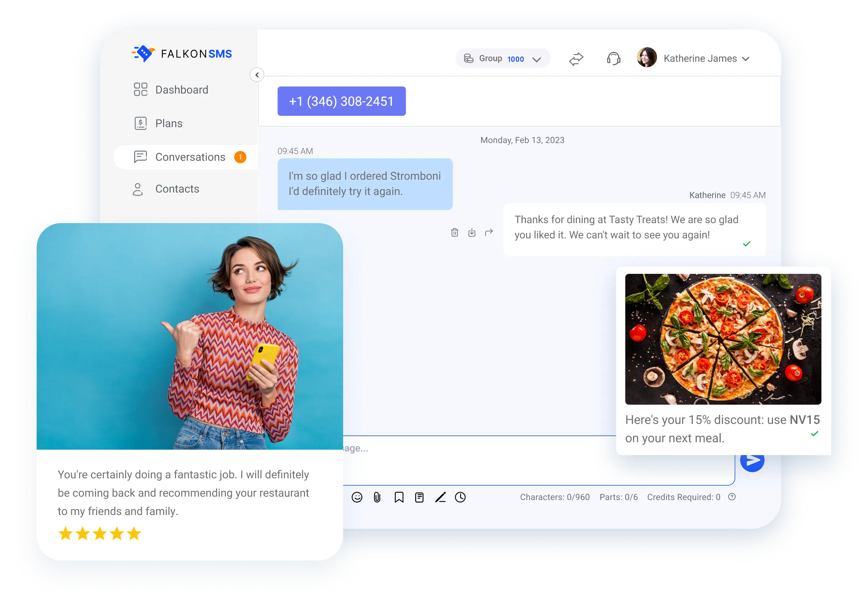Delete Katherine's message using the trash icon

454,232
